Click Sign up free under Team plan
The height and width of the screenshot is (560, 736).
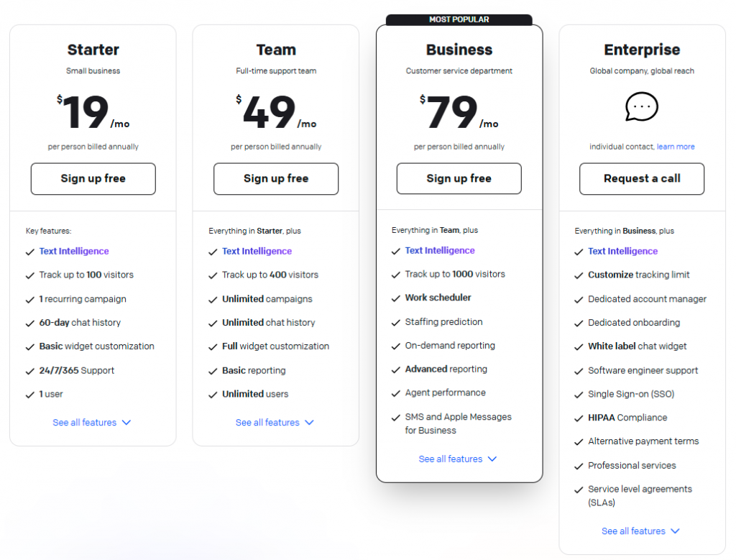[x=275, y=178]
